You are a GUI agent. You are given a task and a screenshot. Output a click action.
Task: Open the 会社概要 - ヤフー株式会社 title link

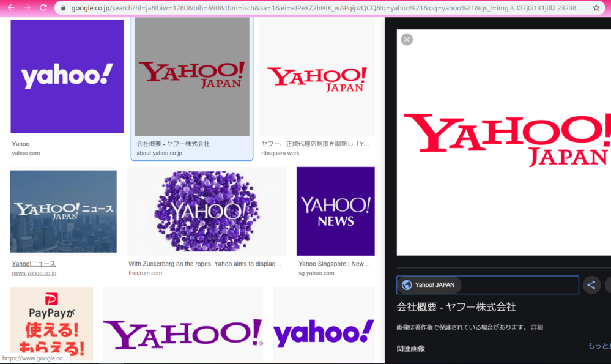coord(456,307)
